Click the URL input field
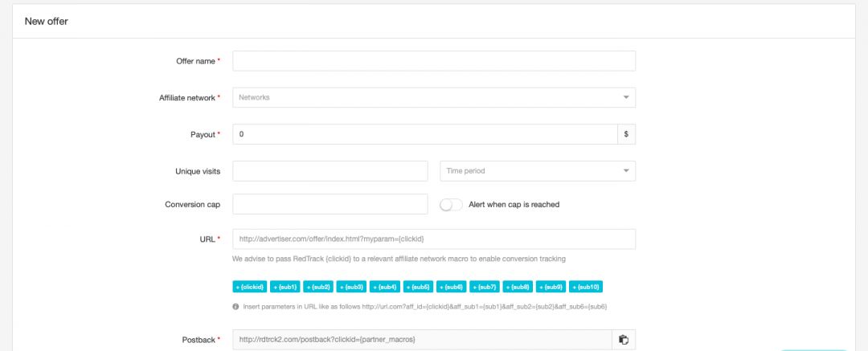The image size is (868, 351). [x=434, y=239]
